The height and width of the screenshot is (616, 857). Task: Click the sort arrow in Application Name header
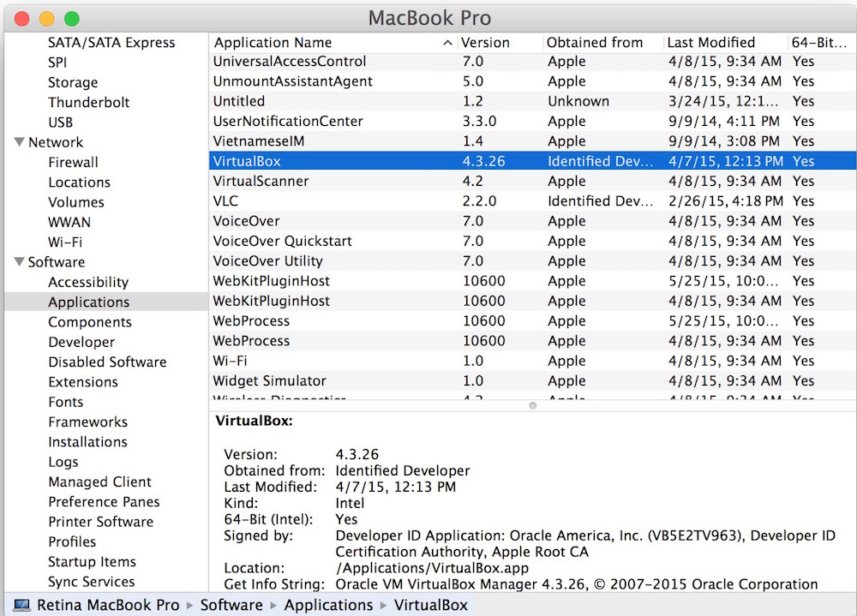pyautogui.click(x=448, y=43)
